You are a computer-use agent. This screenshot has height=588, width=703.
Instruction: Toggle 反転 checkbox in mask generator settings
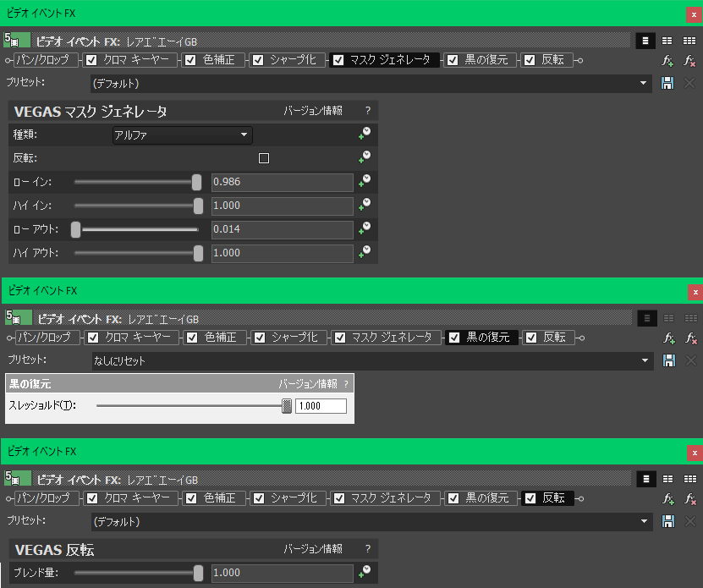pyautogui.click(x=264, y=158)
